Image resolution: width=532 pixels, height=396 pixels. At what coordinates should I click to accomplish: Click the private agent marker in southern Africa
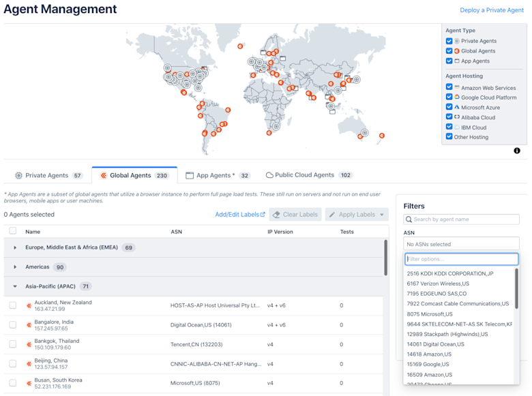click(276, 127)
